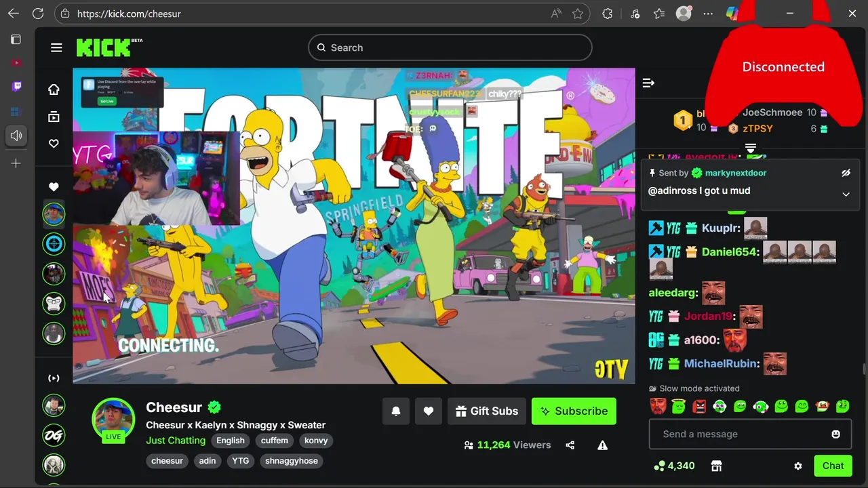Screen dimensions: 868x488
Task: Focus the Send a message field
Action: [x=750, y=434]
